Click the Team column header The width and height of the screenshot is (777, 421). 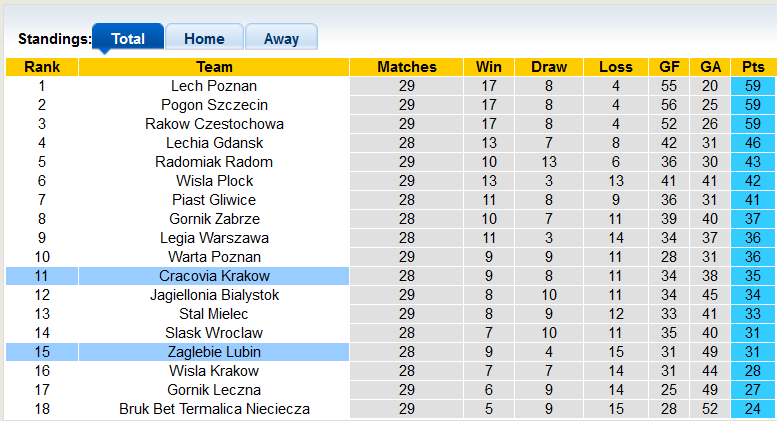click(x=214, y=67)
